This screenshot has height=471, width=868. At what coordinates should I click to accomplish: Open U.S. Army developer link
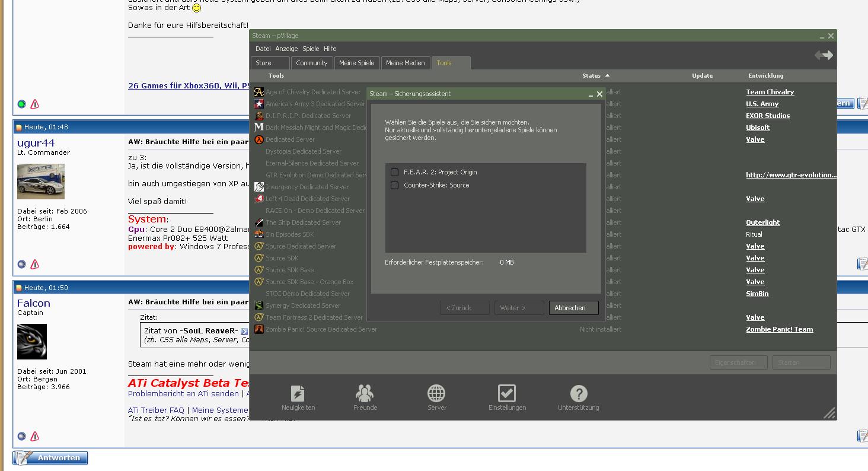point(762,104)
